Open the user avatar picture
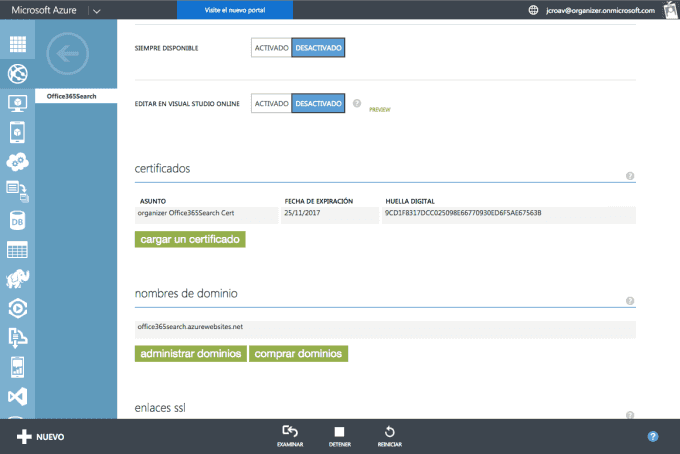 tap(671, 10)
